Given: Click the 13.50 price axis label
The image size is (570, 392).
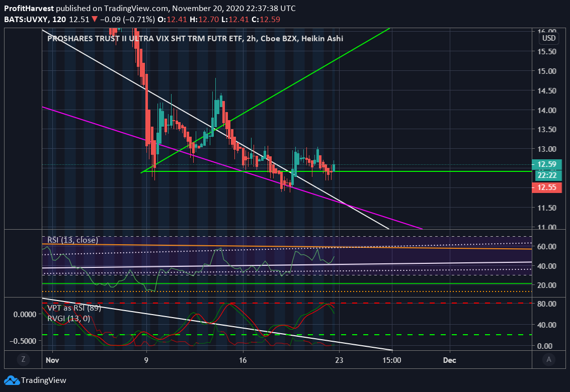Looking at the screenshot, I should coord(547,130).
